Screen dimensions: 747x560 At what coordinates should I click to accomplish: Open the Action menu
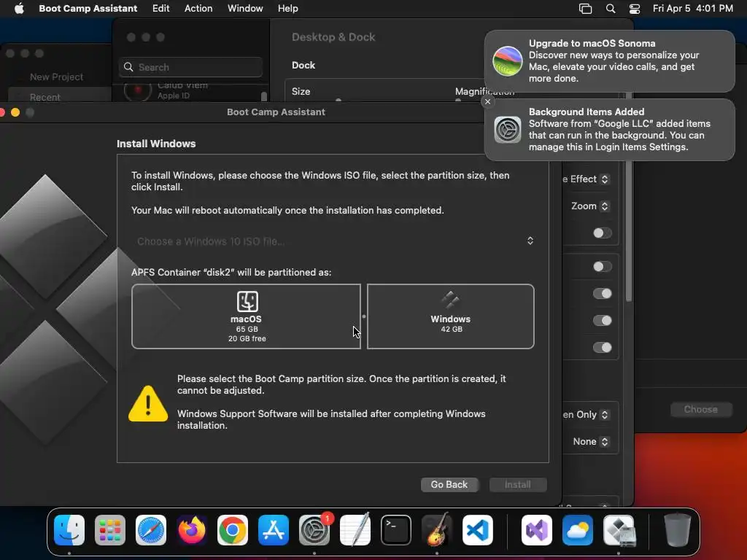coord(198,8)
